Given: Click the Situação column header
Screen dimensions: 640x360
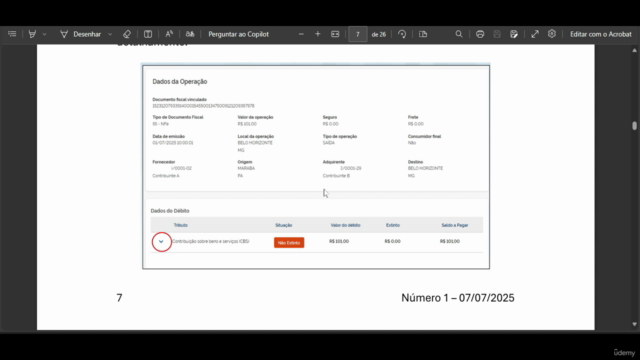Looking at the screenshot, I should 284,225.
